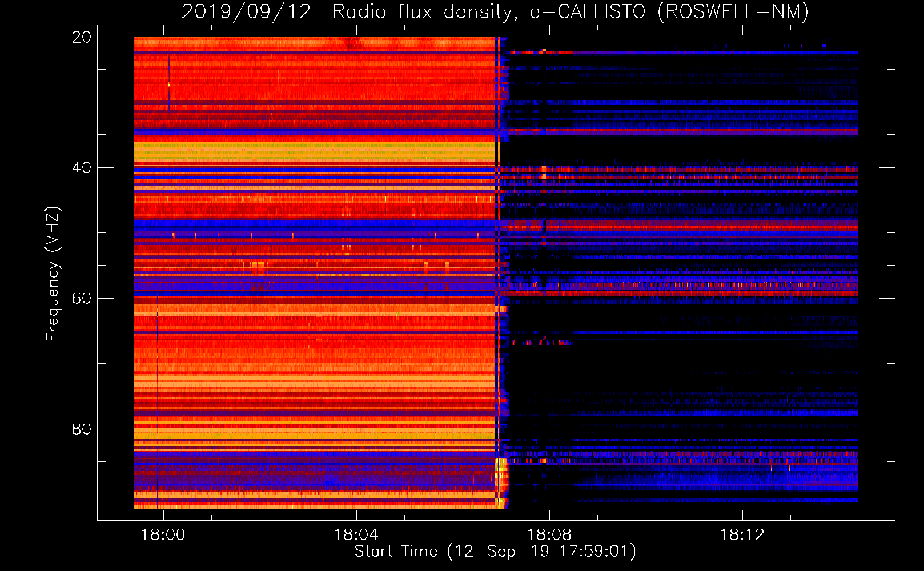
Task: Click the bright yellow burst near 85 MHz
Action: pos(501,482)
